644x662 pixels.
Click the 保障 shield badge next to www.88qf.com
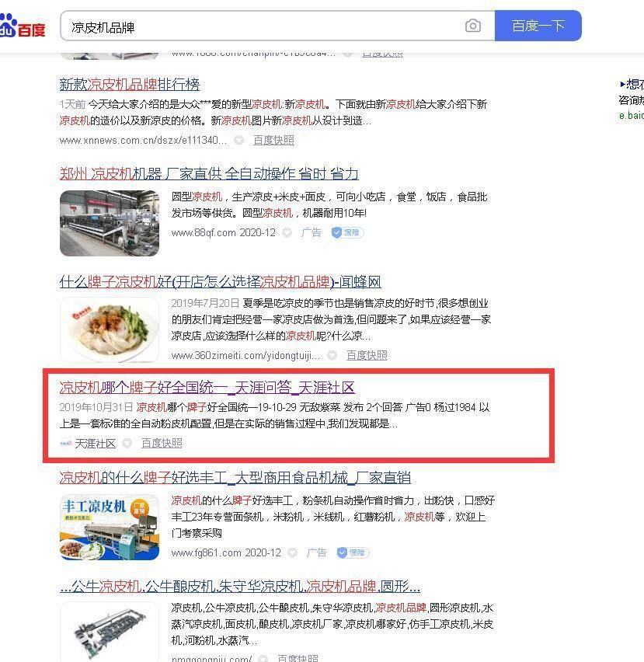(x=347, y=232)
